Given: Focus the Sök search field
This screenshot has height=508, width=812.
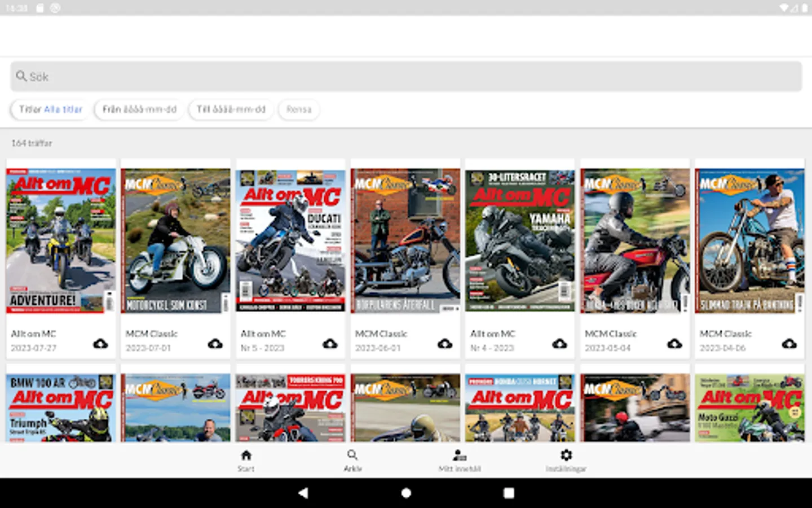Looking at the screenshot, I should [406, 76].
